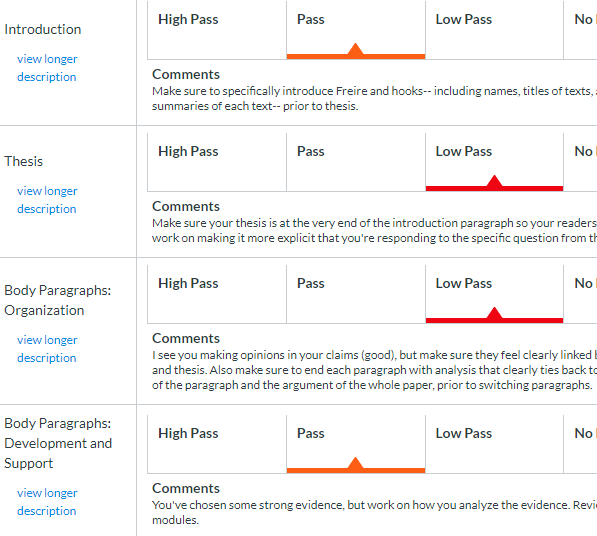Click orange triangle marker in Introduction row
Screen dimensions: 597x536
tap(356, 49)
